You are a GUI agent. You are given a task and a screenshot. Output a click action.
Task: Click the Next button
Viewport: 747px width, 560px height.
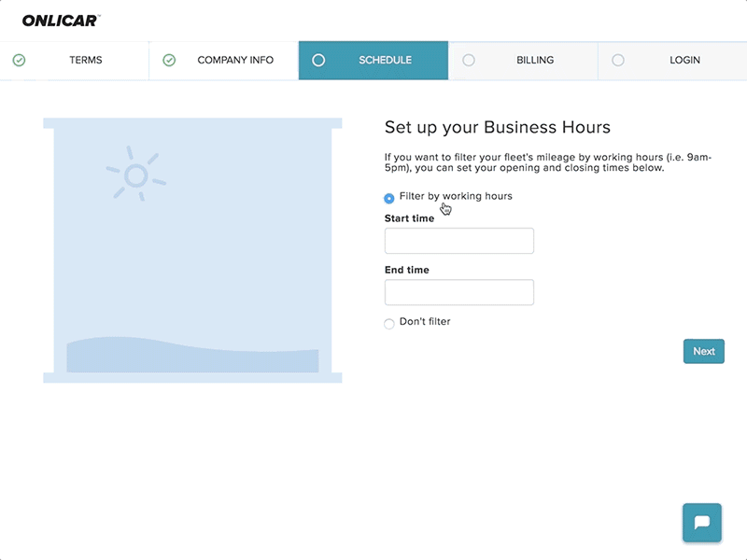704,352
